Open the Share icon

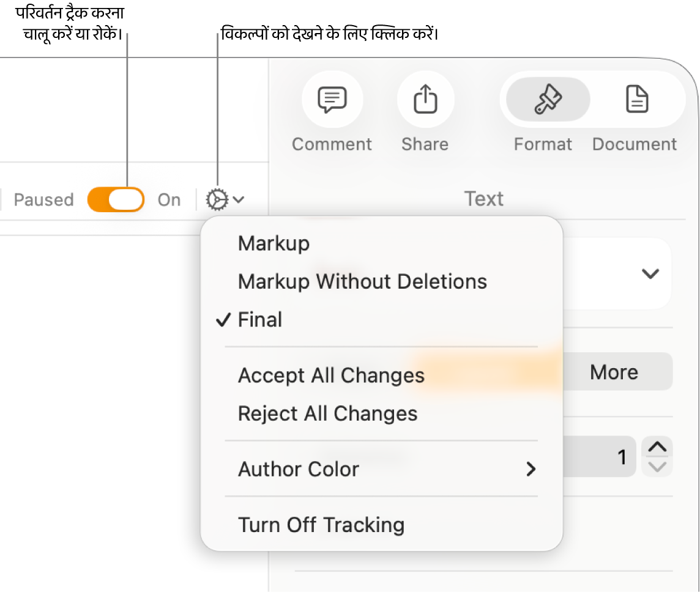425,99
